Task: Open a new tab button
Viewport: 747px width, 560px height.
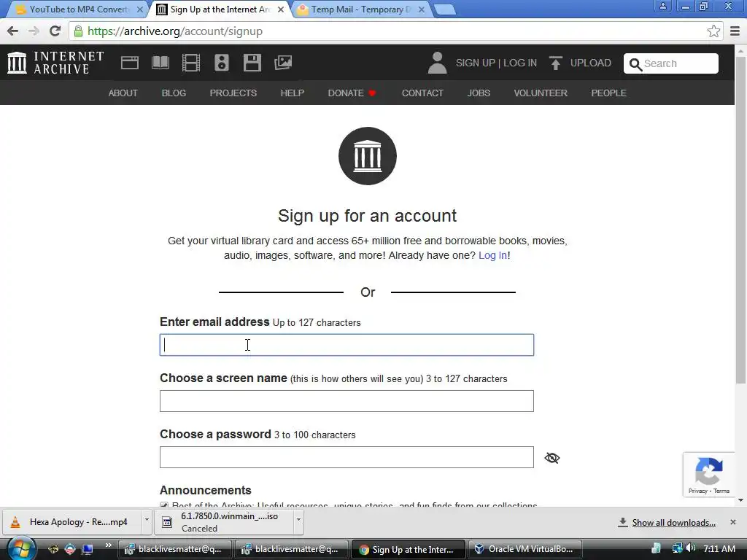Action: [x=445, y=9]
